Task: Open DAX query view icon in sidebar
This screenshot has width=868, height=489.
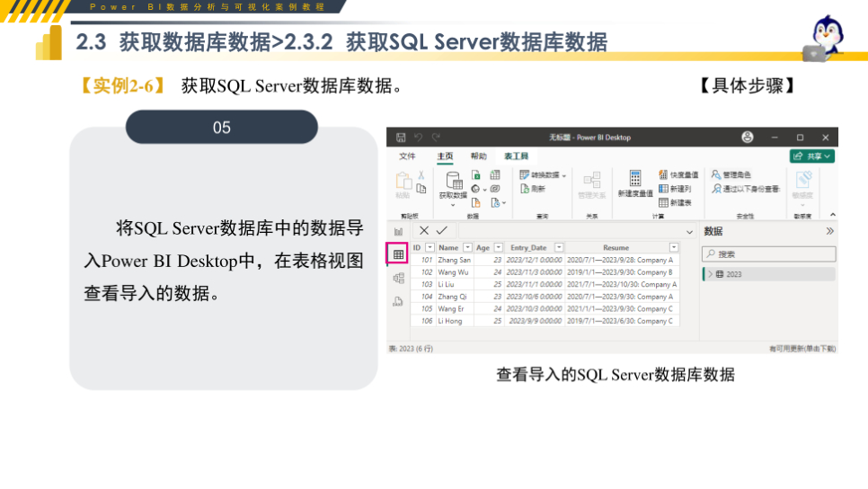Action: (x=398, y=301)
